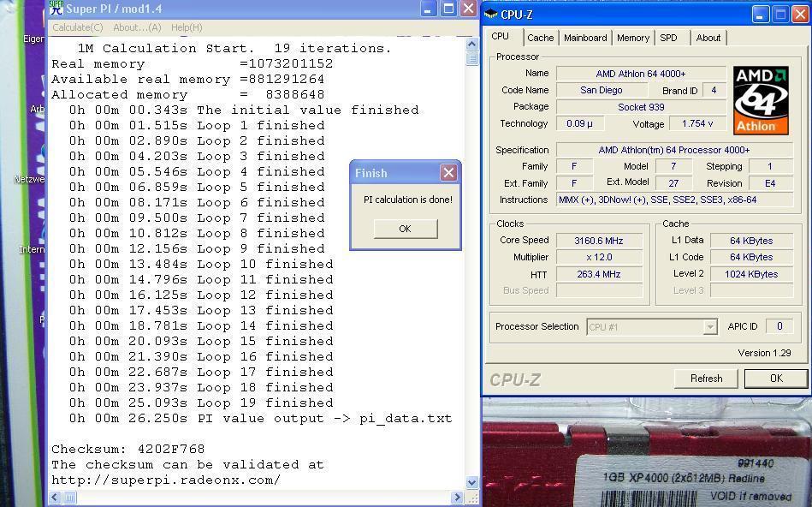Viewport: 812px width, 507px height.
Task: Click the Specification field in CPU-Z
Action: (x=674, y=150)
